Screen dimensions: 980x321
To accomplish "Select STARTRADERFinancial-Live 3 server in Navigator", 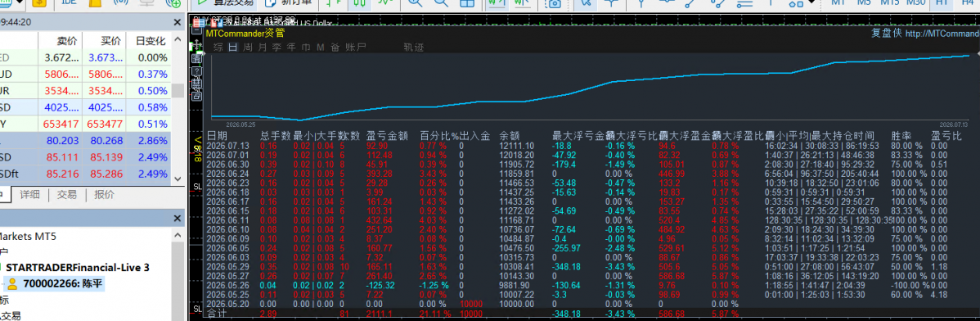I will (x=78, y=267).
